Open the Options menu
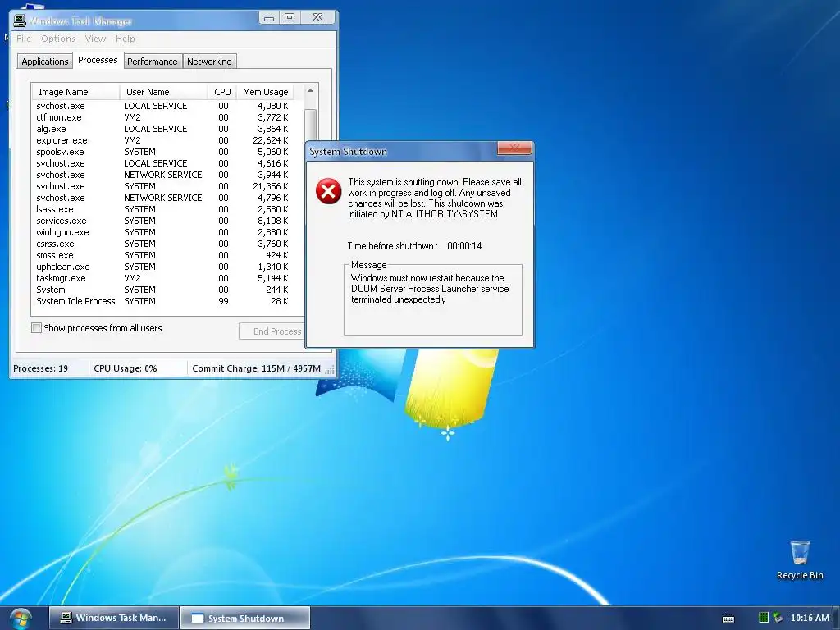840x630 pixels. point(58,39)
